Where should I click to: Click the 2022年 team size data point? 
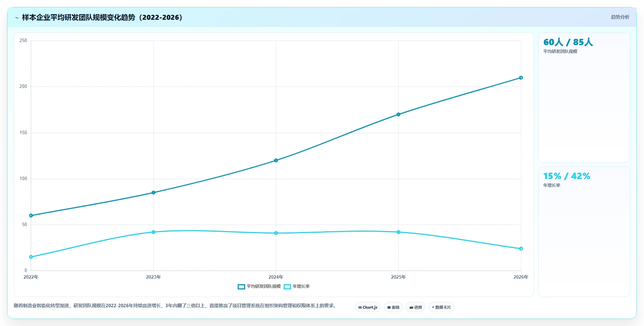31,215
